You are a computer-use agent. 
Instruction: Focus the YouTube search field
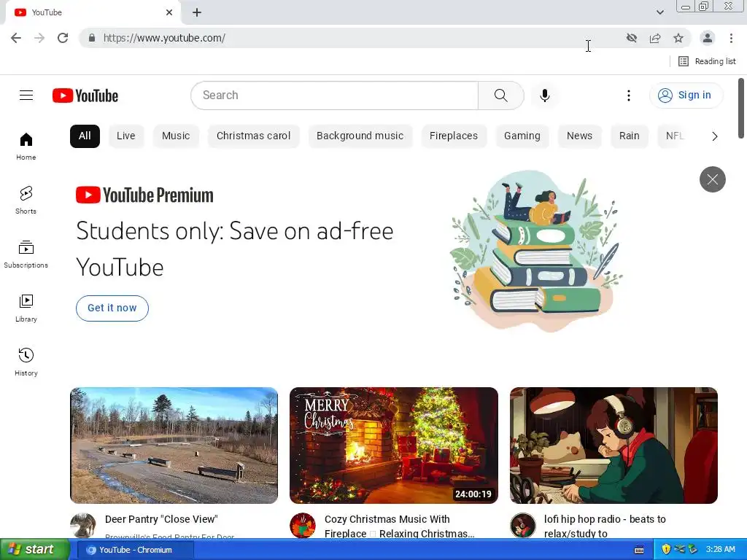[334, 96]
